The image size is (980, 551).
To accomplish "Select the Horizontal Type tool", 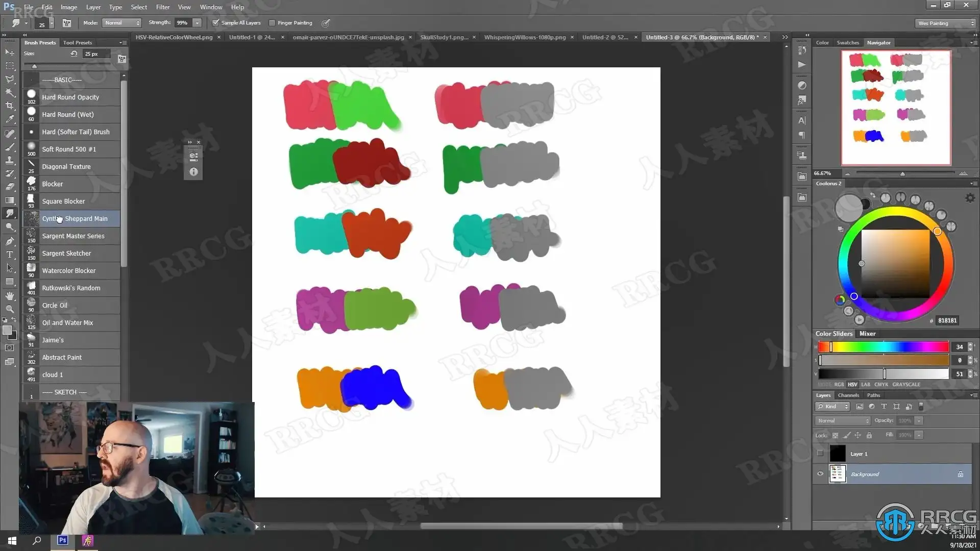I will pos(10,255).
